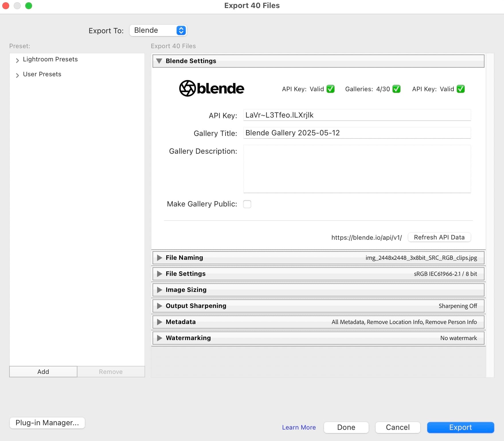Image resolution: width=504 pixels, height=441 pixels.
Task: Open the Plug-in Manager
Action: pos(47,423)
